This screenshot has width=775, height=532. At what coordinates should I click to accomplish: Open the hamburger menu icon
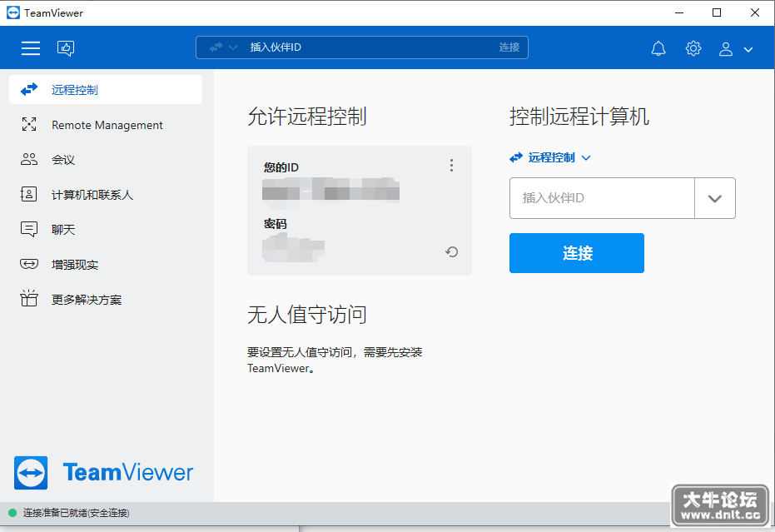[31, 48]
